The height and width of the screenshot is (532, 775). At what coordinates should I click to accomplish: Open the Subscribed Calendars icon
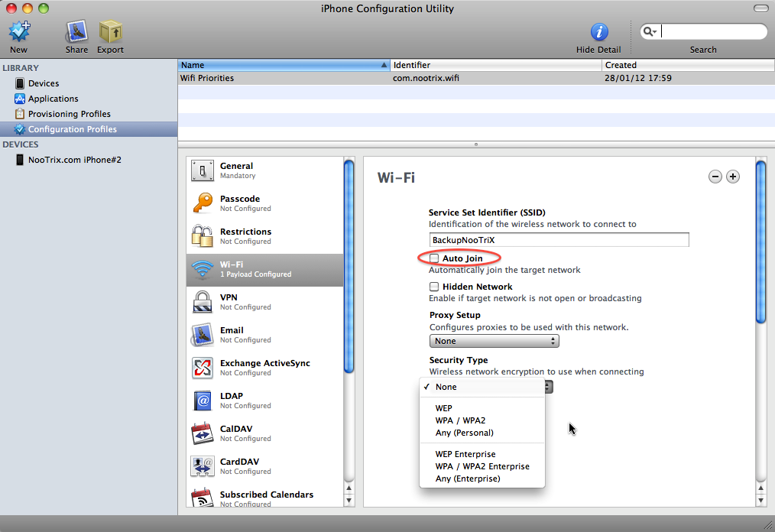click(x=202, y=498)
